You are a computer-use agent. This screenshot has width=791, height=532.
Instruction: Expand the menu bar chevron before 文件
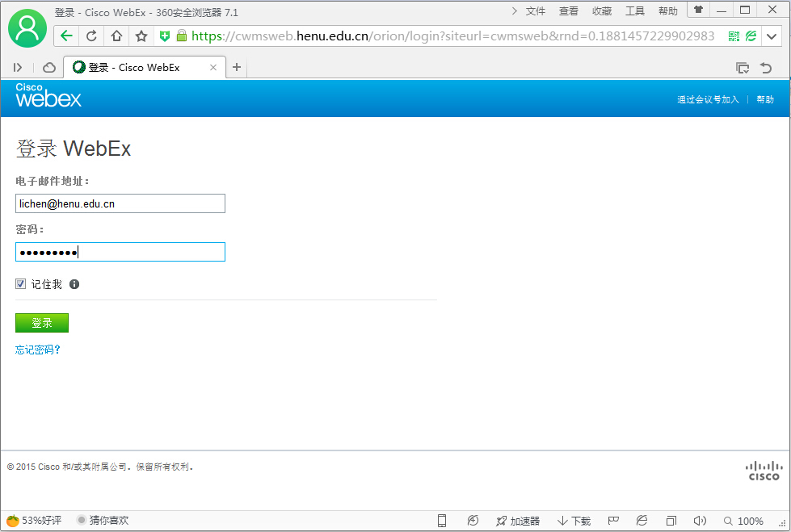click(x=515, y=10)
